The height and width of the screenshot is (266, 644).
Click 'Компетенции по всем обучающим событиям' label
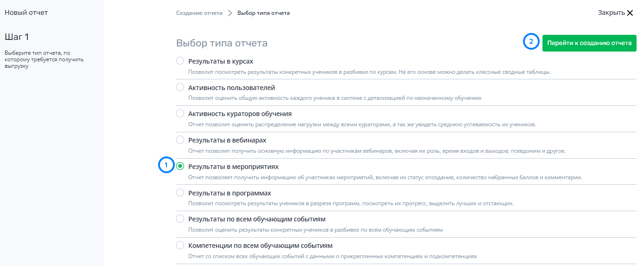tap(261, 245)
